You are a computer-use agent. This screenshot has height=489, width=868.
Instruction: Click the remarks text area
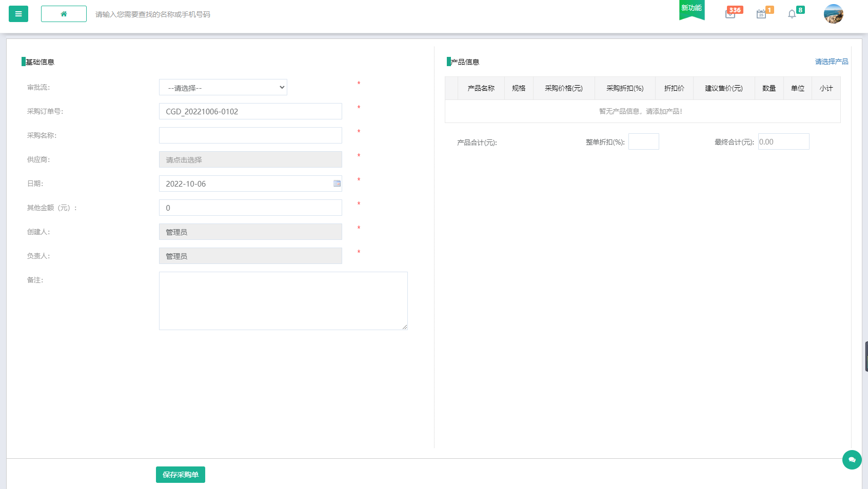[283, 301]
